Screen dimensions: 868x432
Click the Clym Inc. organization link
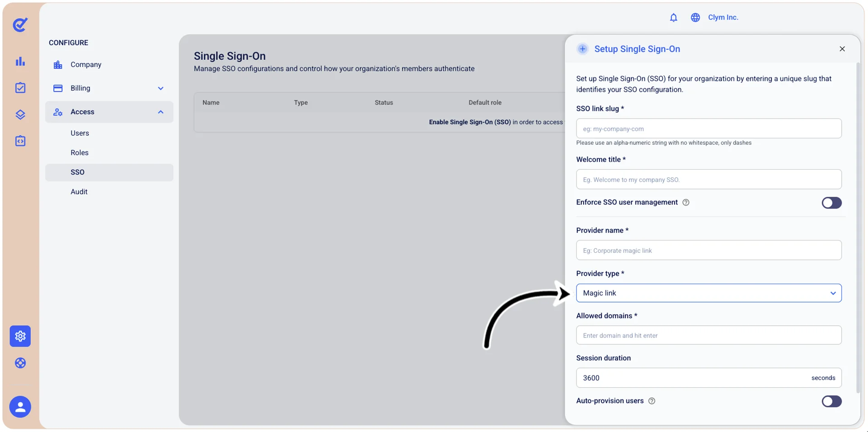click(723, 17)
